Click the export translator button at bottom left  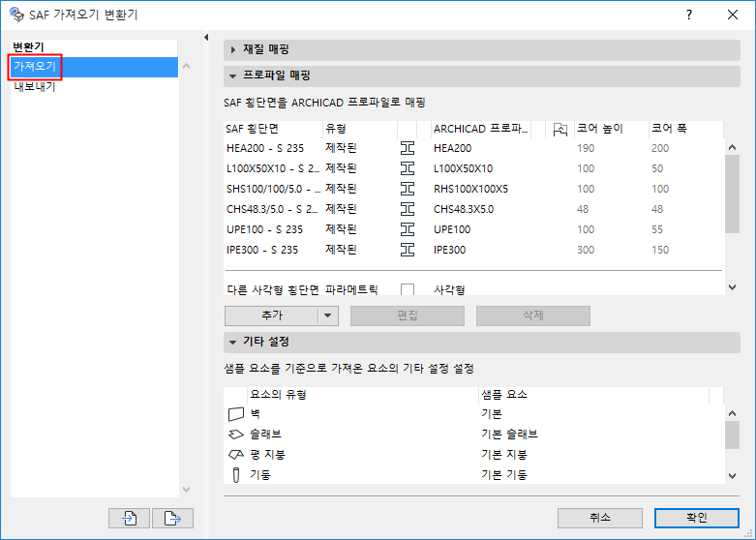[x=172, y=519]
